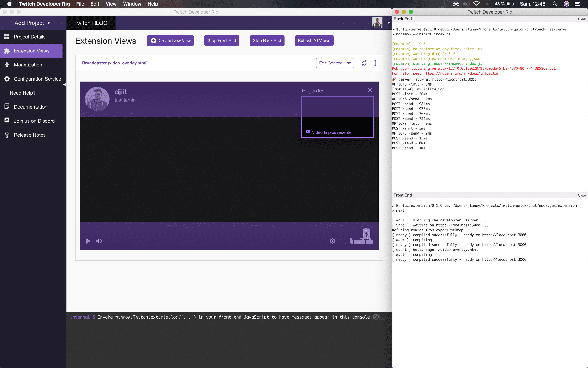
Task: Open the Edit Context dropdown
Action: [335, 63]
